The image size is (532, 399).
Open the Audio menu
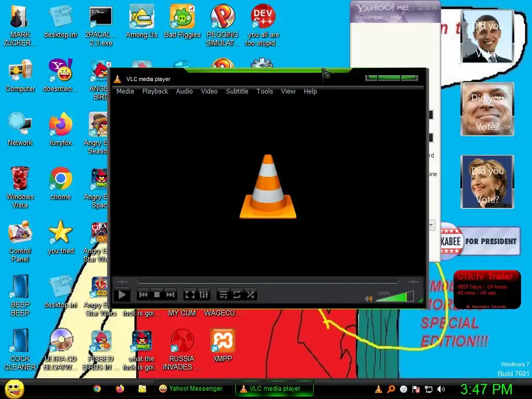click(184, 91)
